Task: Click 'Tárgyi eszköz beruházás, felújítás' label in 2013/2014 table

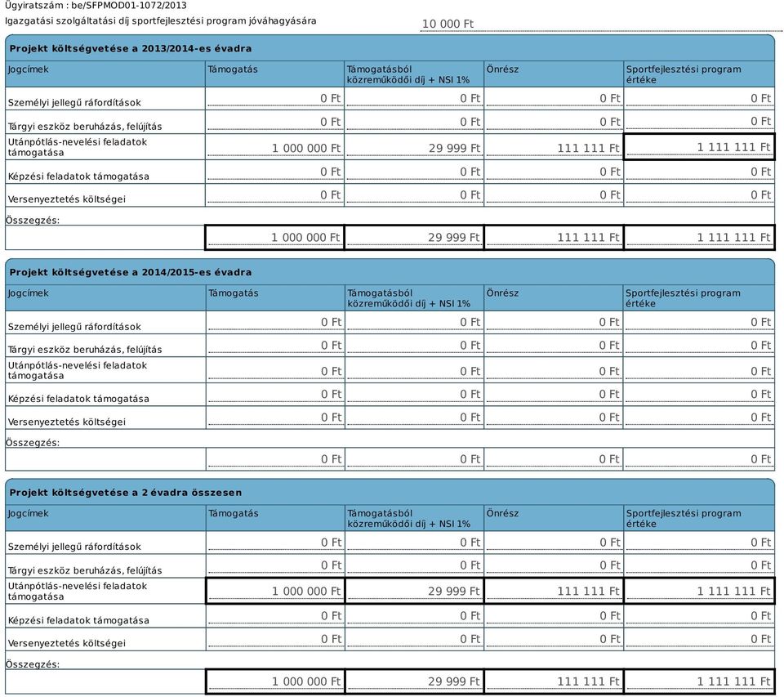Action: [x=84, y=126]
